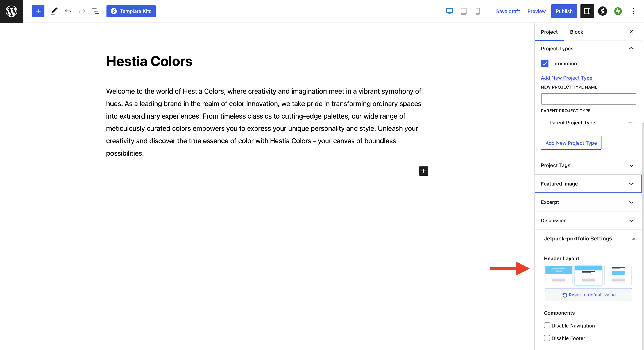Open the Parent Project Type dropdown
The width and height of the screenshot is (644, 350).
click(x=588, y=123)
